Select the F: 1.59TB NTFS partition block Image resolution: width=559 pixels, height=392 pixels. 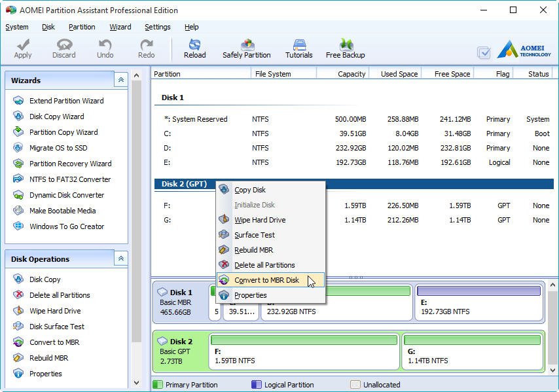[304, 351]
